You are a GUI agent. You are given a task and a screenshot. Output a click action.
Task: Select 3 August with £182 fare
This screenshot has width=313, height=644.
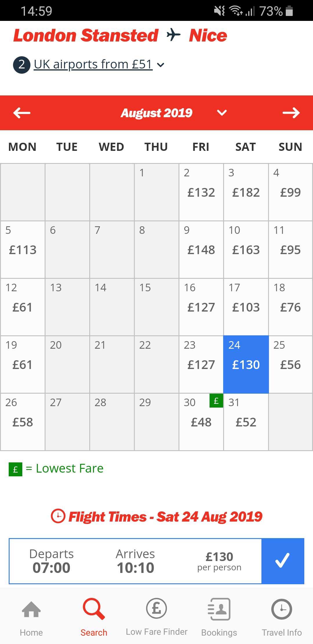[x=246, y=192]
